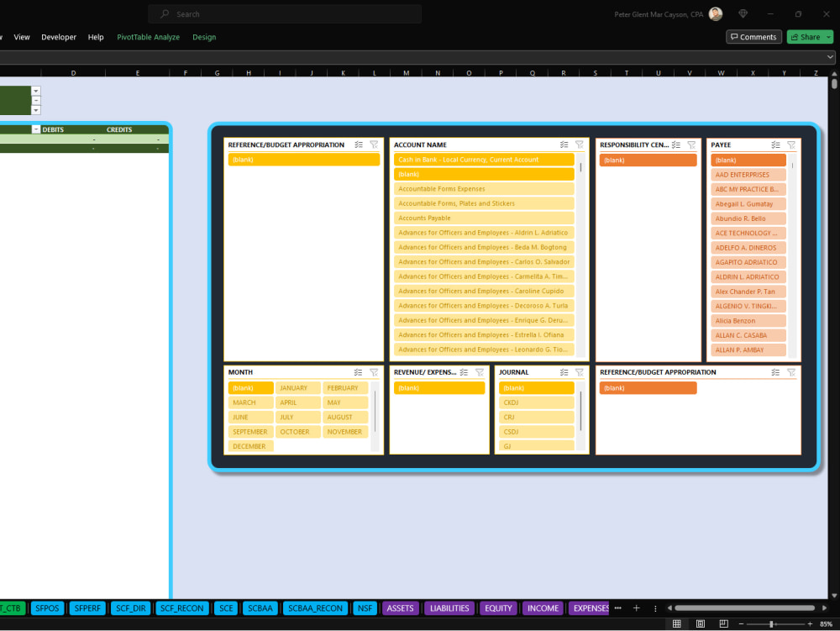Zoom out with minus button
The height and width of the screenshot is (631, 840).
[x=741, y=624]
